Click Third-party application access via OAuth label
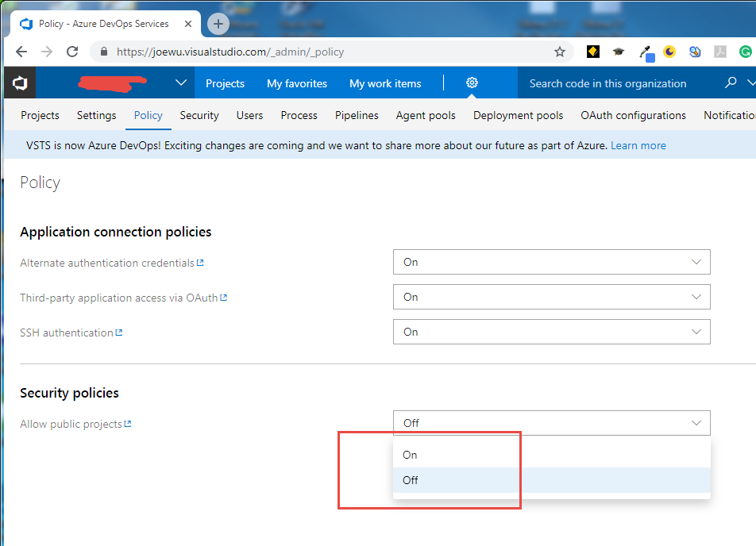Screen dimensions: 756x546 (118, 298)
